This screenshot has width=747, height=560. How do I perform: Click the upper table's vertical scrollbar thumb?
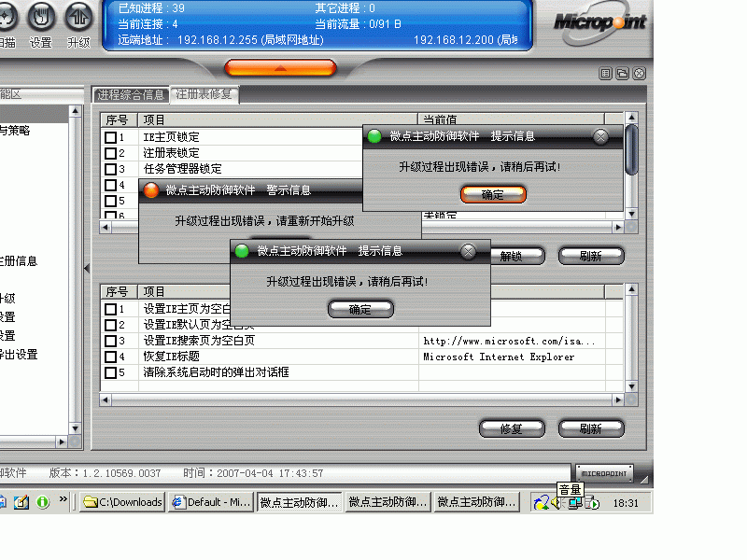(632, 149)
